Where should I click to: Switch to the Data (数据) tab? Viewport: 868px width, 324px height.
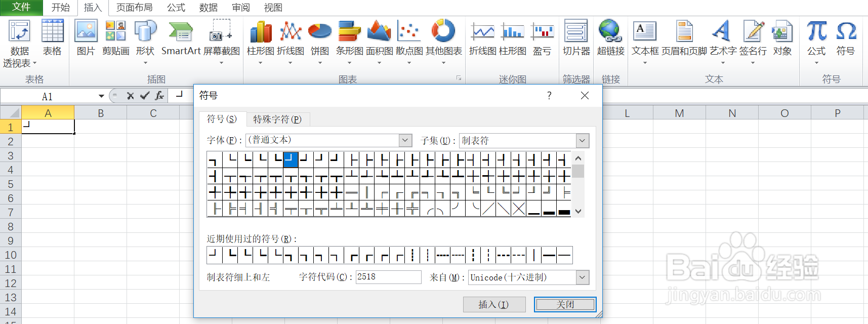[209, 8]
